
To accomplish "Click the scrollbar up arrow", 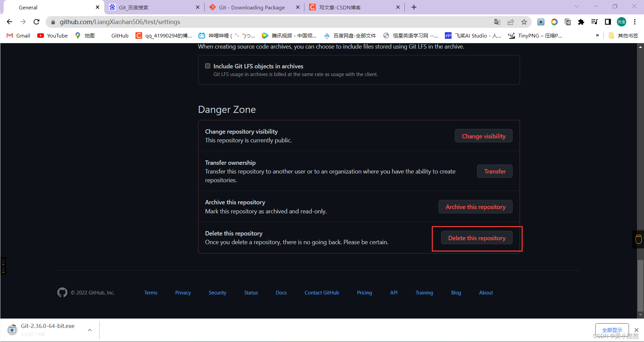I will (x=640, y=47).
